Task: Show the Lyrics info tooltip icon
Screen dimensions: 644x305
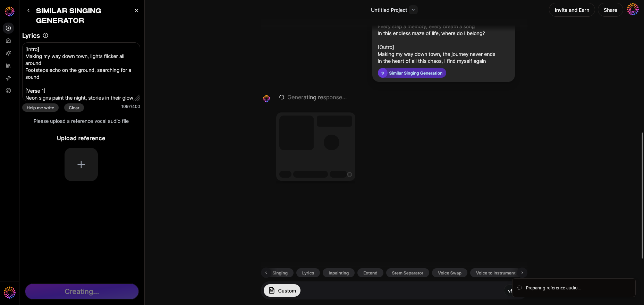Action: [x=45, y=35]
